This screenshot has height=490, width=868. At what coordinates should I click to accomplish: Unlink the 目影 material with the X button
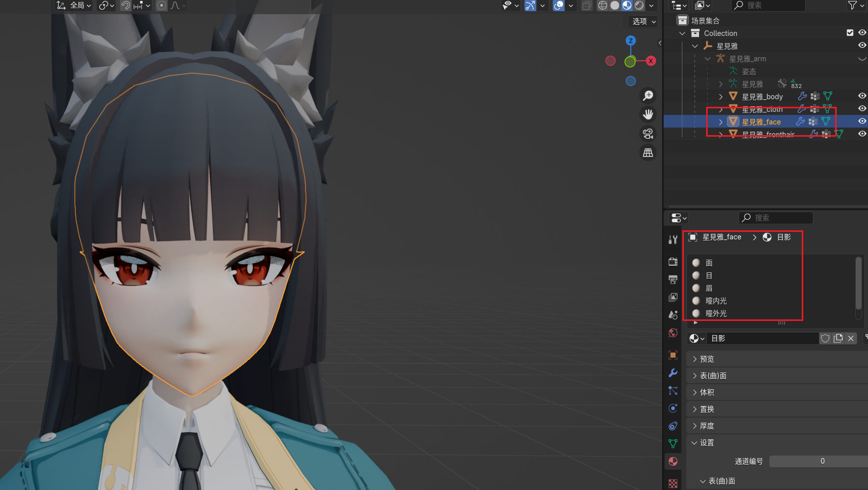(851, 338)
